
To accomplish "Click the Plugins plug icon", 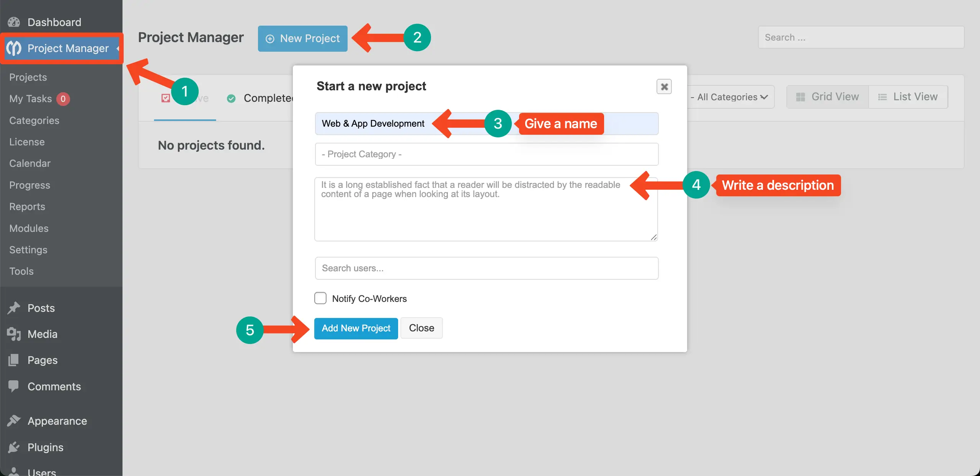I will 14,447.
